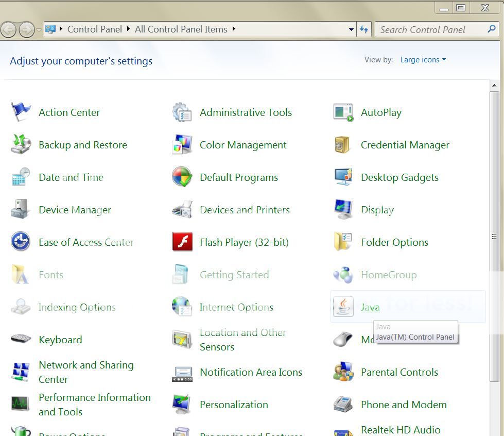Open the Internet Options globe icon

[182, 306]
